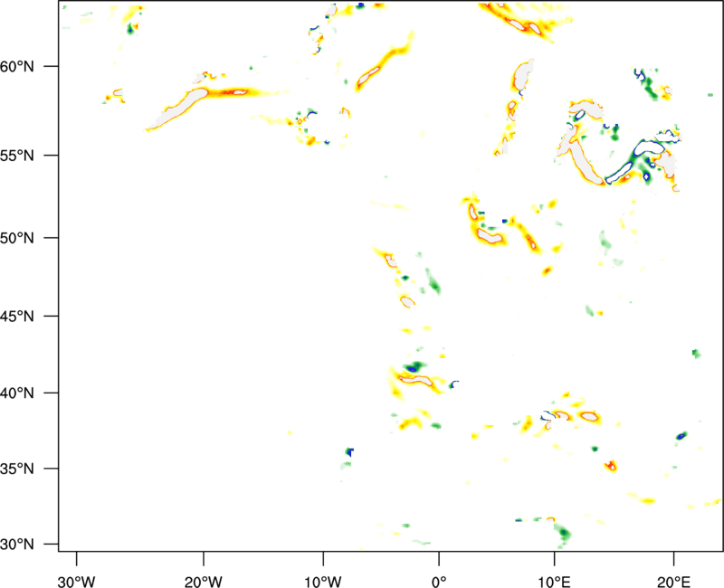Viewport: 724px width, 588px height.
Task: Click the 30°W longitude label
Action: click(x=76, y=582)
